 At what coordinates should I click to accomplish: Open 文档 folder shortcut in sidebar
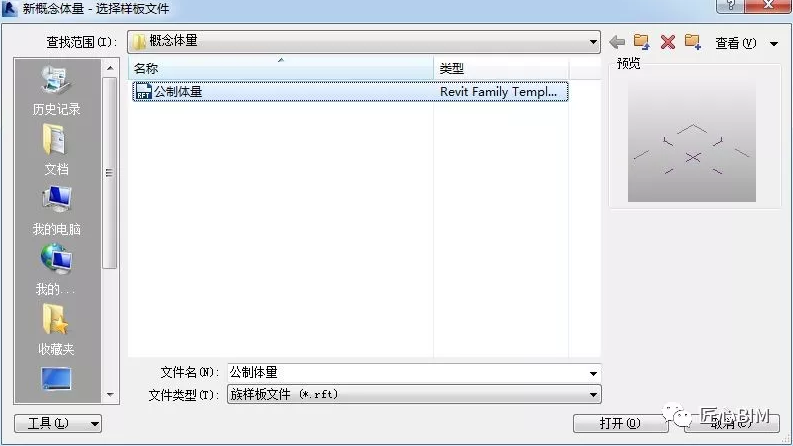(x=56, y=150)
